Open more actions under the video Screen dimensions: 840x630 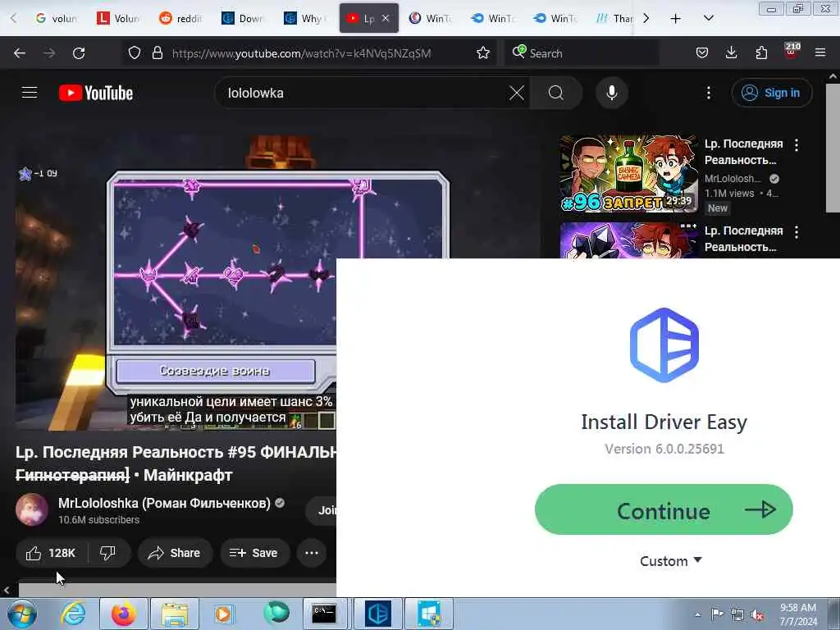pos(312,553)
